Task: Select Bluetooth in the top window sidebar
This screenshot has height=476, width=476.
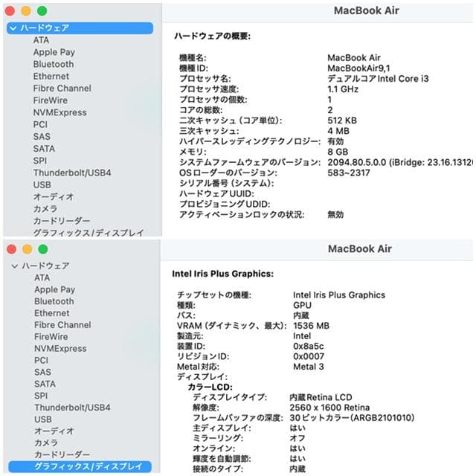Action: pyautogui.click(x=54, y=65)
